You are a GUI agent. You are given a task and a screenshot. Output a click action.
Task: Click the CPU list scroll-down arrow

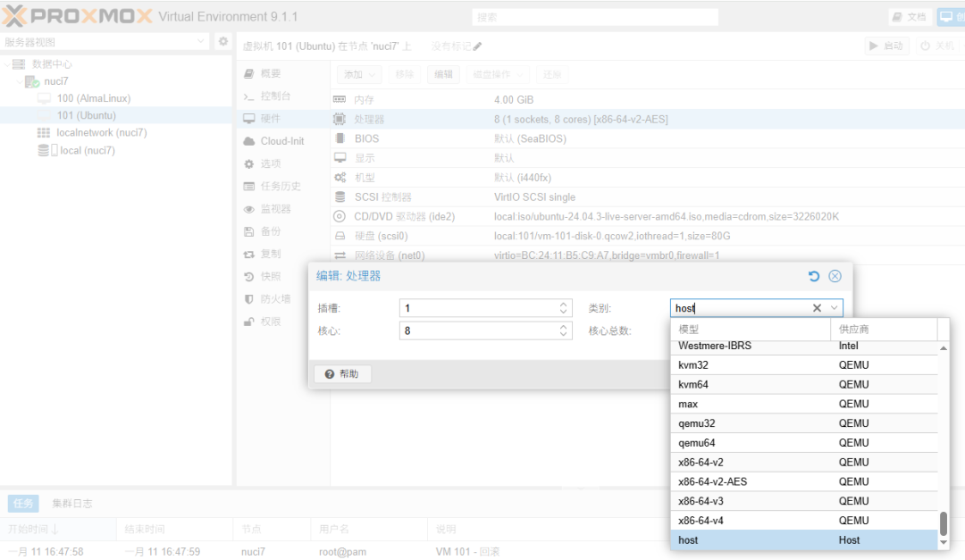pos(943,543)
